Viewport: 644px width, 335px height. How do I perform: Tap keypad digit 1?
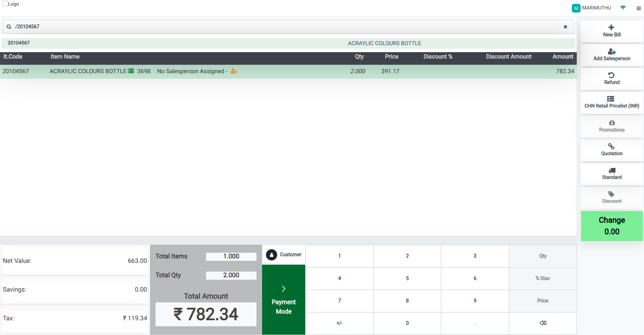point(340,256)
